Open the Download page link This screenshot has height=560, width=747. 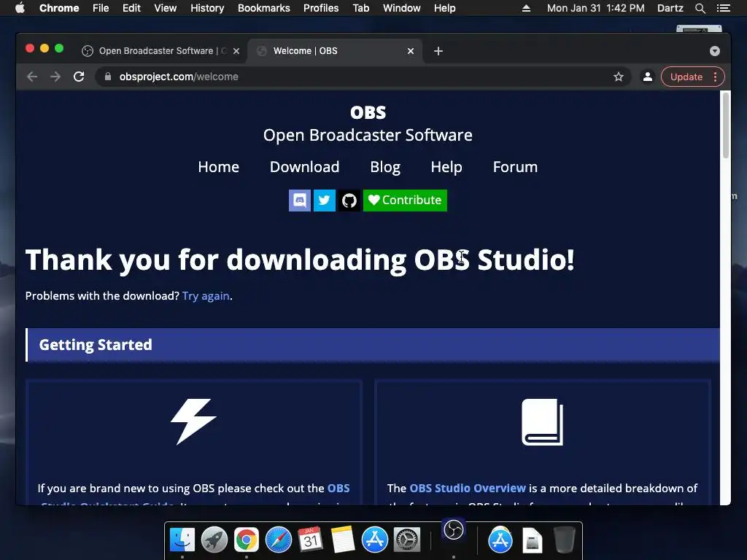coord(304,167)
